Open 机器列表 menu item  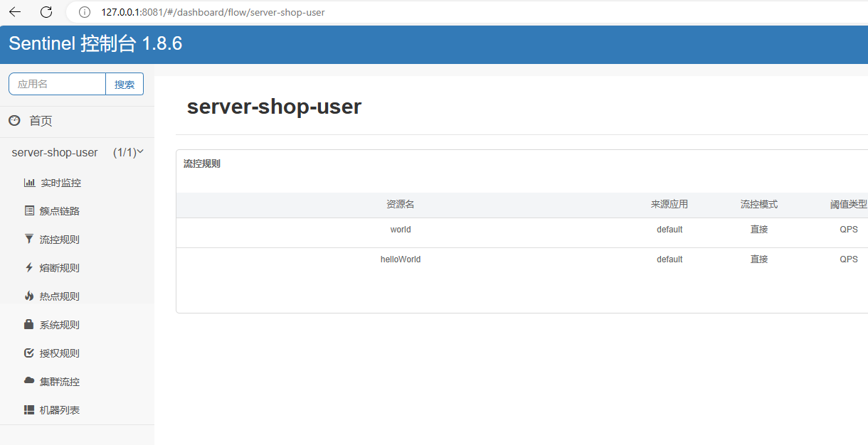(60, 410)
